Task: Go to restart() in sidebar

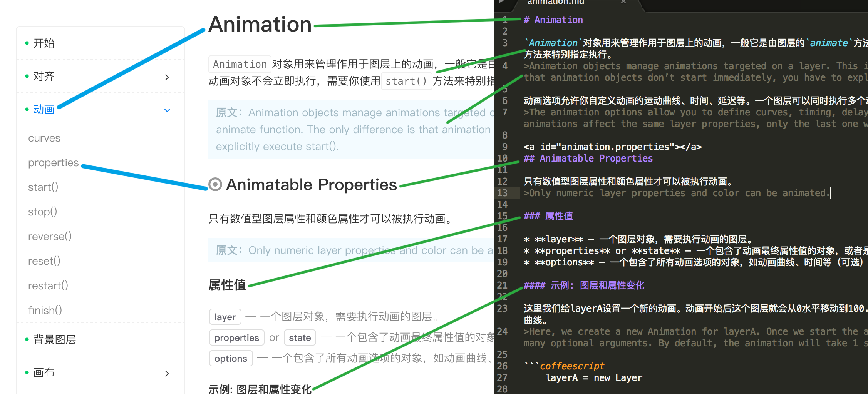Action: coord(48,286)
